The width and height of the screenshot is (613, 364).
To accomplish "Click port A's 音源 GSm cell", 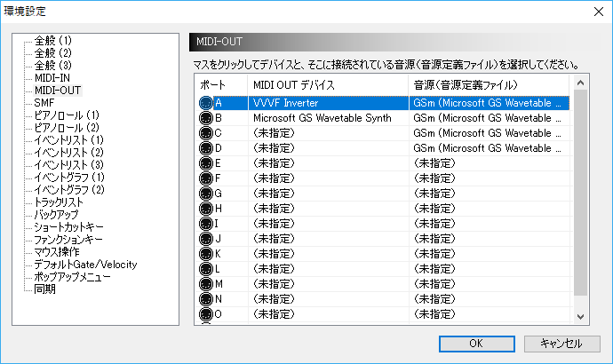I will [490, 103].
